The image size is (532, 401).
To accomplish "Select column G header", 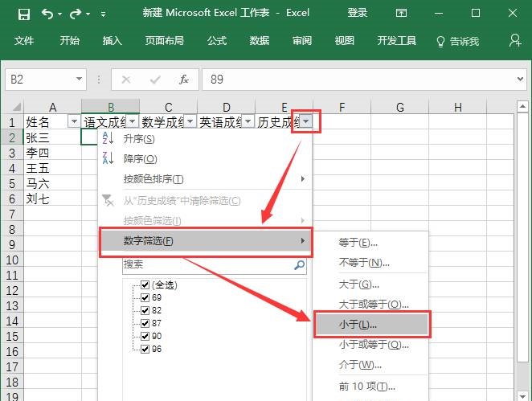I will 399,107.
